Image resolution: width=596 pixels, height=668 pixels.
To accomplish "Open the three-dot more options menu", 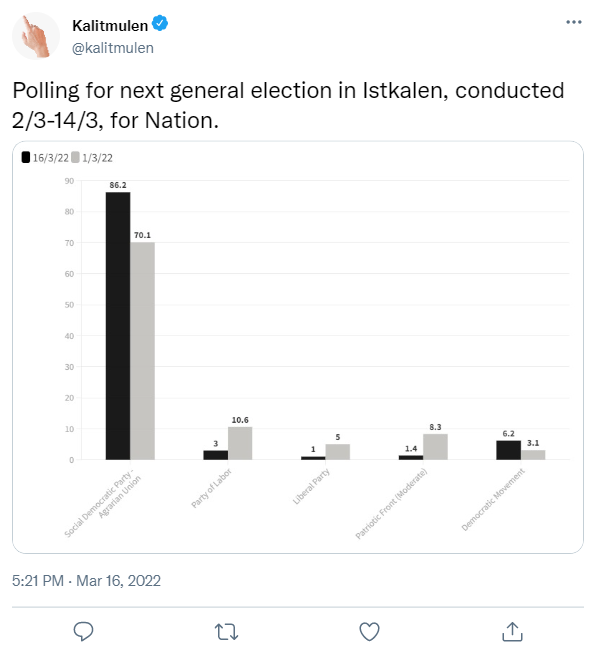I will 573,22.
